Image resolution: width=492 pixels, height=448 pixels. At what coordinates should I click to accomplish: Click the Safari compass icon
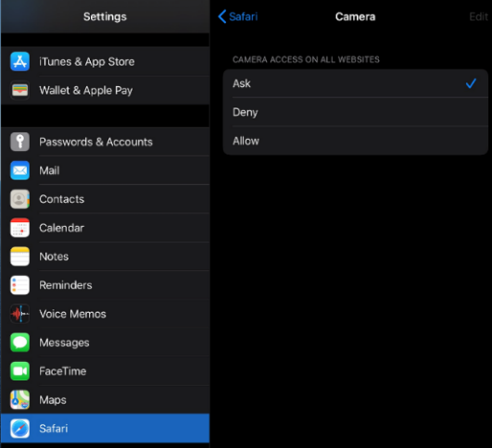20,429
